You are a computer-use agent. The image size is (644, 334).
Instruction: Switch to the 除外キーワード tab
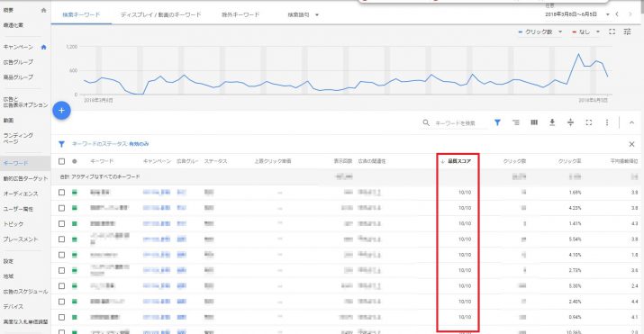[x=240, y=14]
